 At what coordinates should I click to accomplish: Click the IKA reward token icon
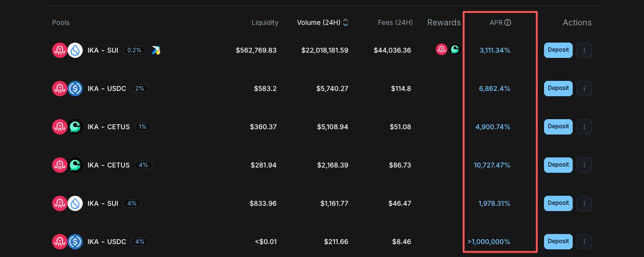pos(442,50)
